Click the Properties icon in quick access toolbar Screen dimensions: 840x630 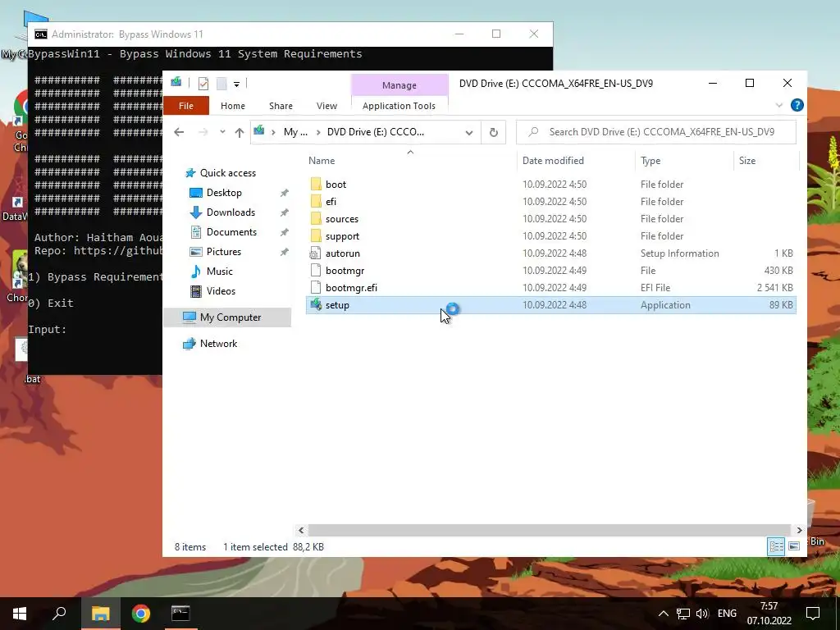point(203,84)
